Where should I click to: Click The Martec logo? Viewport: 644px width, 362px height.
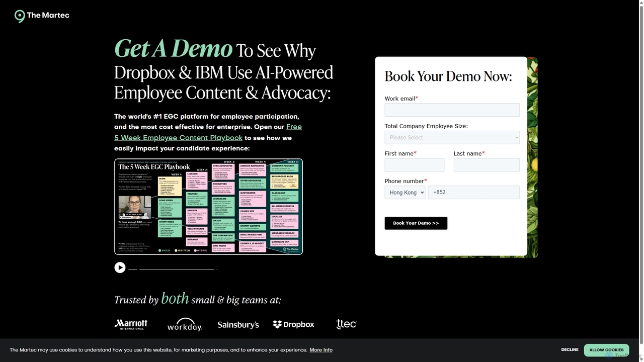click(42, 16)
